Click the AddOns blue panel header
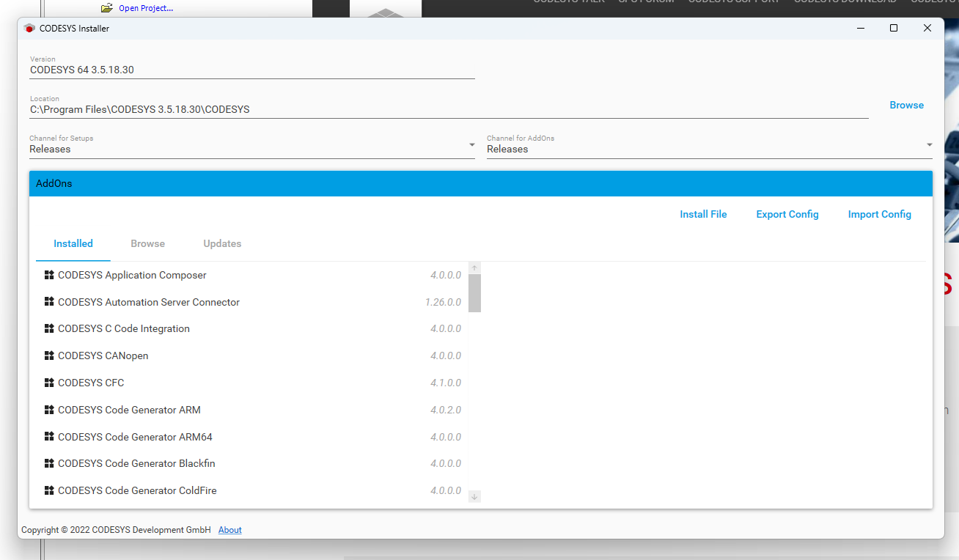Viewport: 959px width, 560px height. [481, 183]
